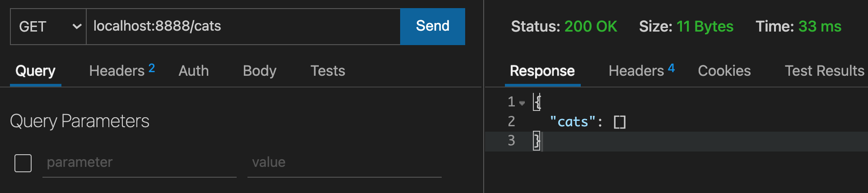Open response Headers tab
The width and height of the screenshot is (868, 193).
[636, 71]
